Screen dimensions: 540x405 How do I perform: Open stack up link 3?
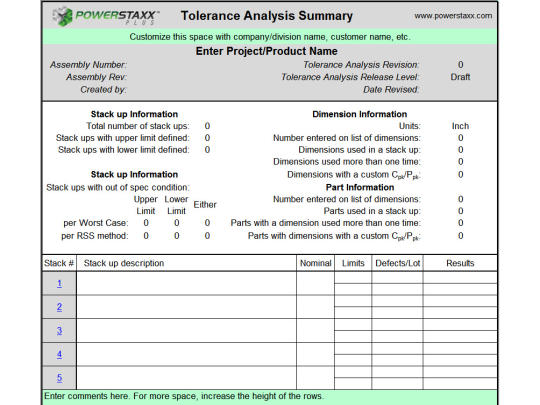pos(59,331)
